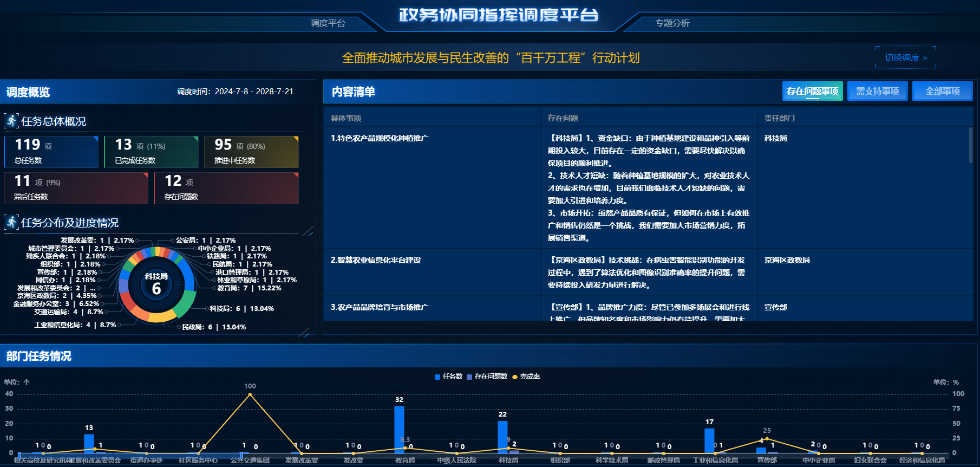Select the 存在问题事项 filter tab
980x467 pixels.
click(812, 91)
